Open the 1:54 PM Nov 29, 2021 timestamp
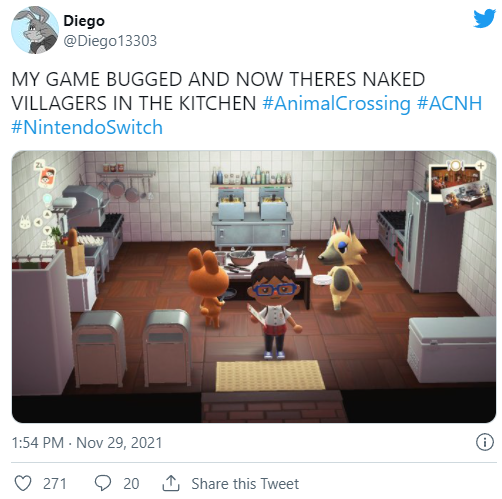Screen dimensions: 502x499 (x=87, y=443)
